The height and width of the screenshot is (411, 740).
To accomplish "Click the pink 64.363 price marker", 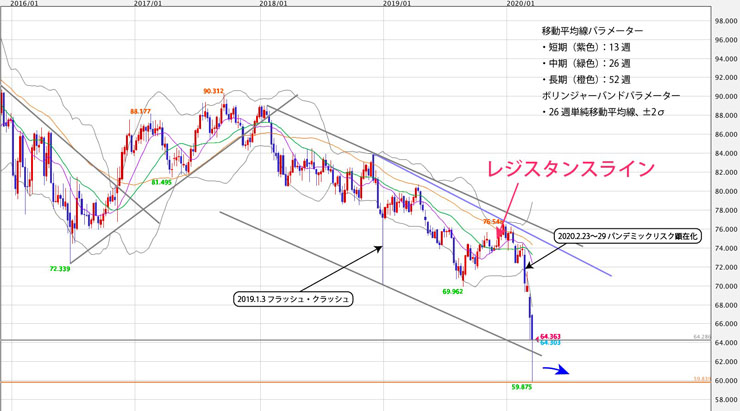I will 550,336.
